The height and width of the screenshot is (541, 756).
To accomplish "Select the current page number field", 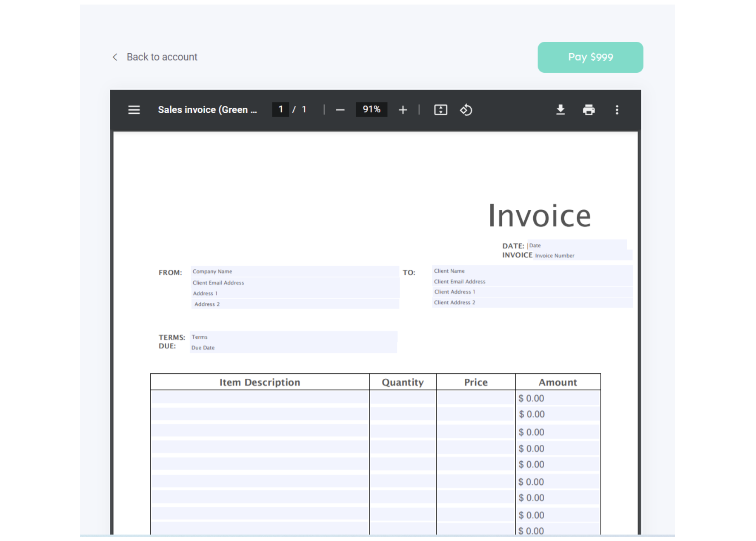I will pos(281,109).
